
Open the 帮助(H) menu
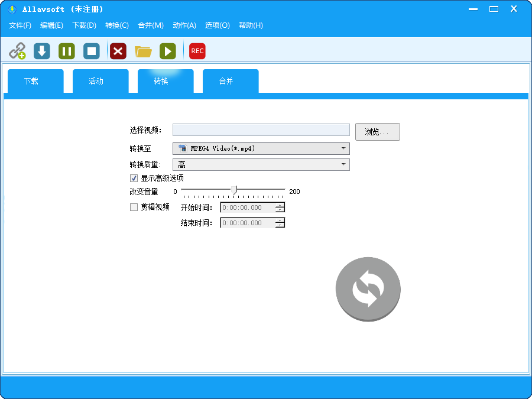pos(251,25)
